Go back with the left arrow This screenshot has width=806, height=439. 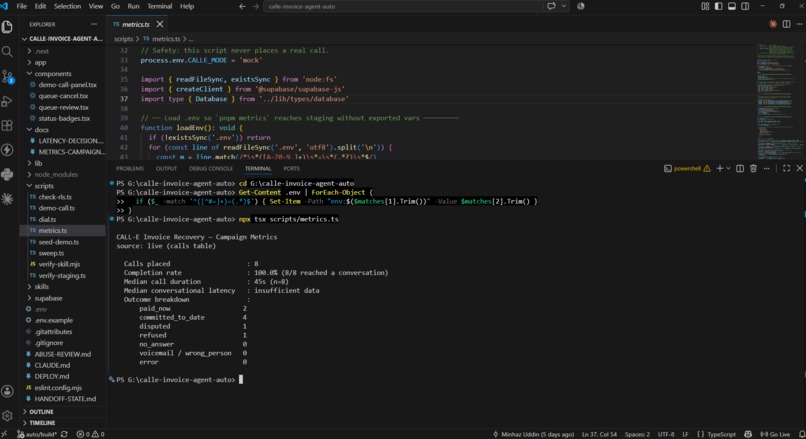(242, 6)
